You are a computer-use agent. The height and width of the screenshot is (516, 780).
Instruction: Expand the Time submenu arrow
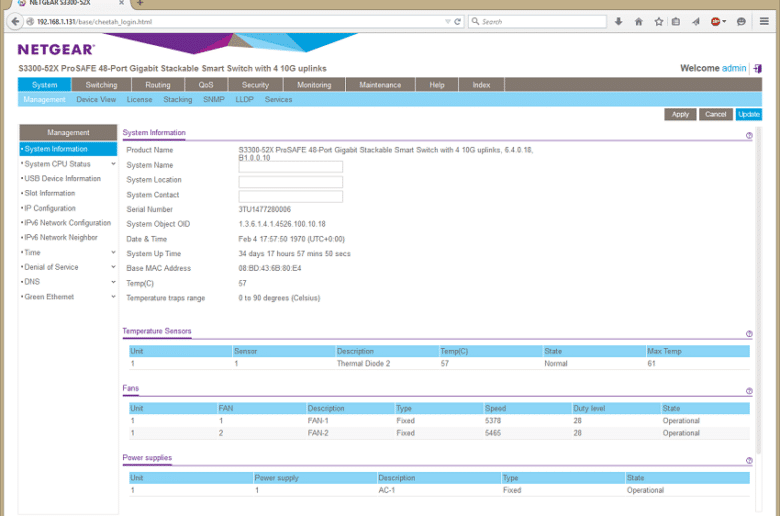113,252
